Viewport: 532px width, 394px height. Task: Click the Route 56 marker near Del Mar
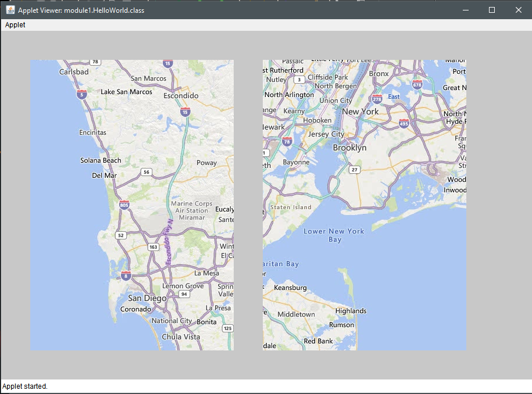pyautogui.click(x=146, y=172)
